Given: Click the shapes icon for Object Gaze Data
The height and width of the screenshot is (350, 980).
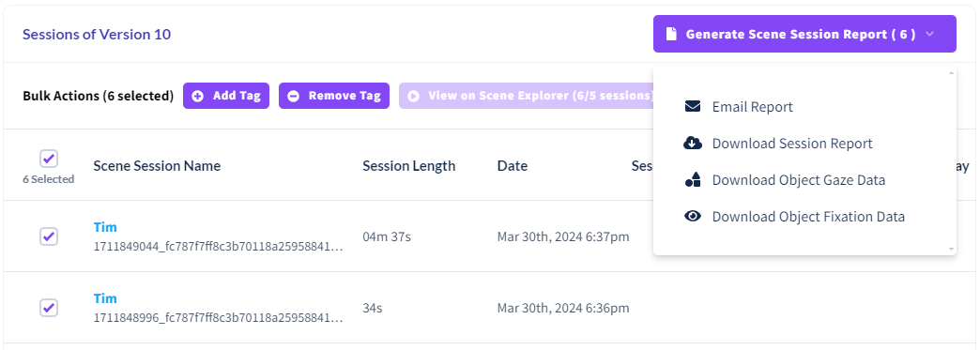Looking at the screenshot, I should (693, 180).
